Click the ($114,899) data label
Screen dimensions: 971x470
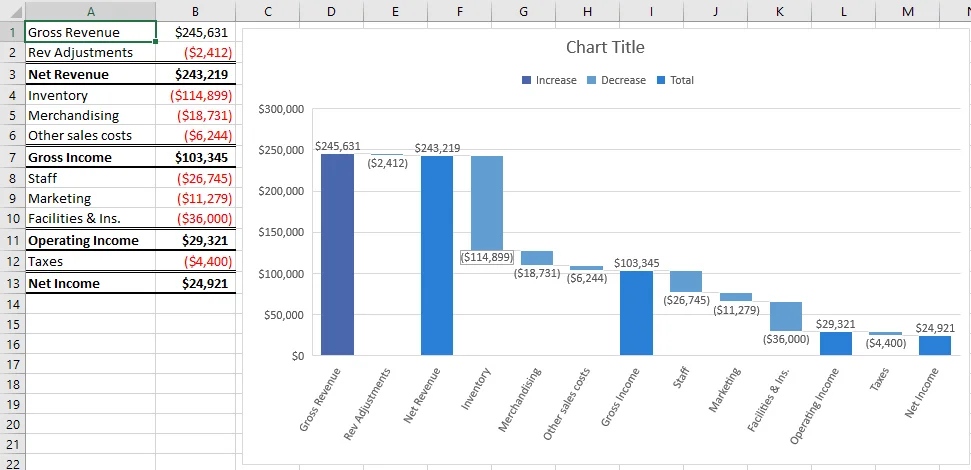coord(487,257)
